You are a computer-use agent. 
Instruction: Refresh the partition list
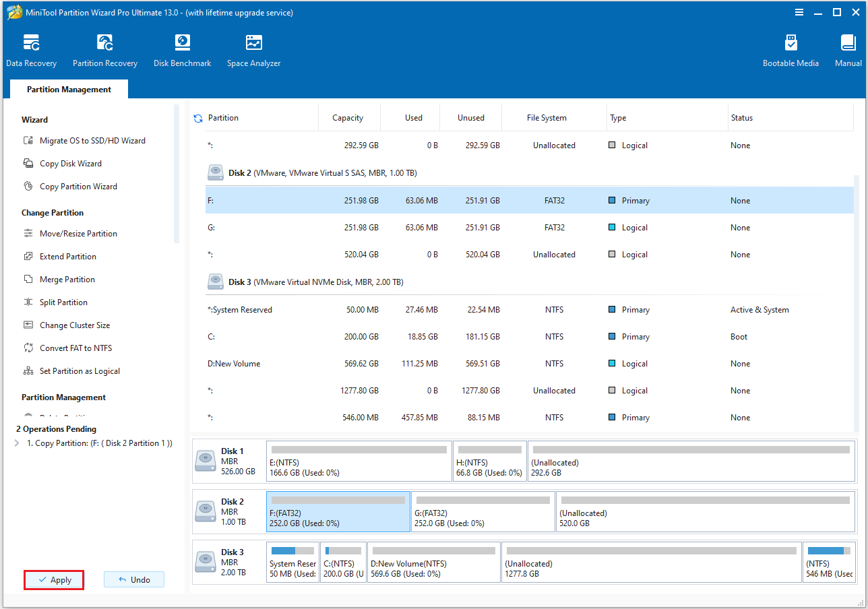pos(197,117)
